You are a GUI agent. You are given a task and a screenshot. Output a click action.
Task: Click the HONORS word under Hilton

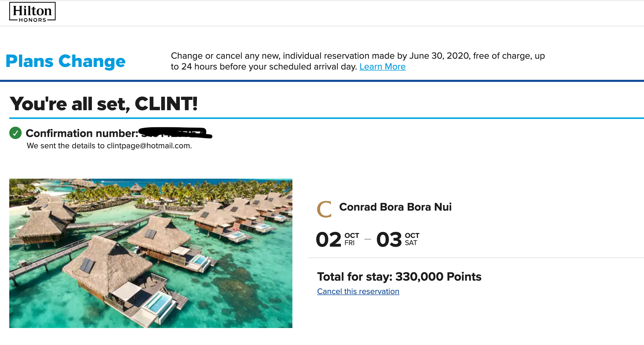(x=32, y=20)
